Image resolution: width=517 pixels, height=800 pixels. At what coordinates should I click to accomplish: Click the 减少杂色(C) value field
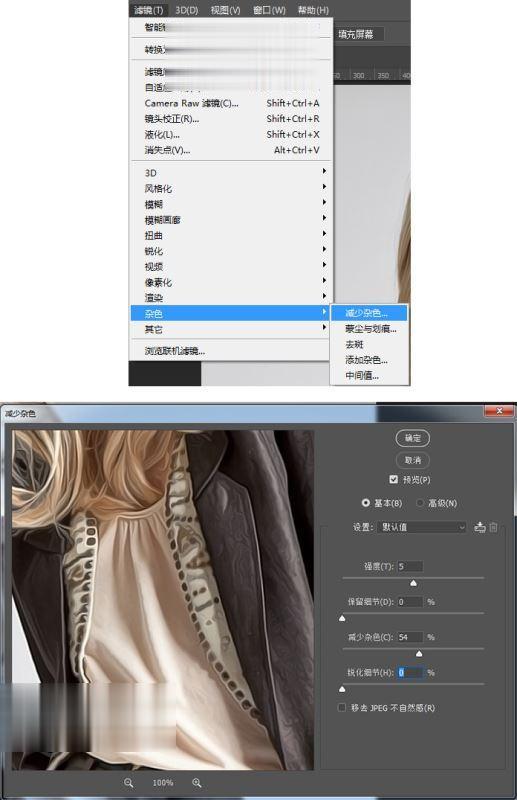click(410, 637)
